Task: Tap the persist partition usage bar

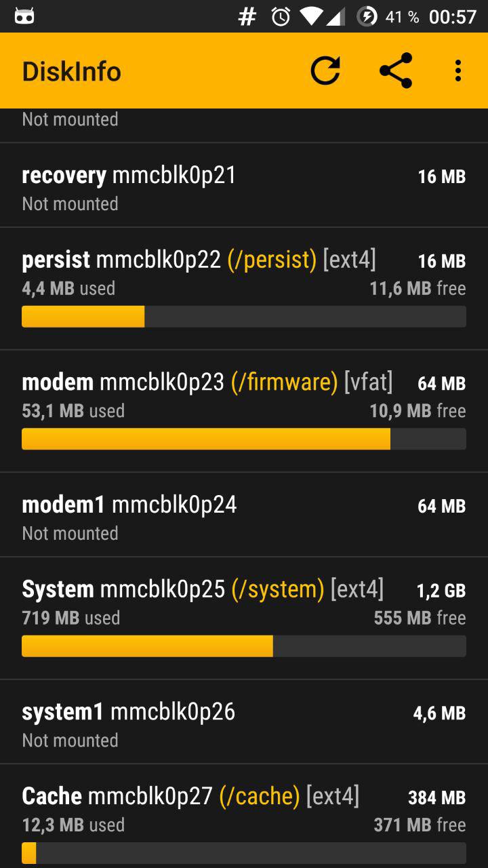Action: pos(244,317)
